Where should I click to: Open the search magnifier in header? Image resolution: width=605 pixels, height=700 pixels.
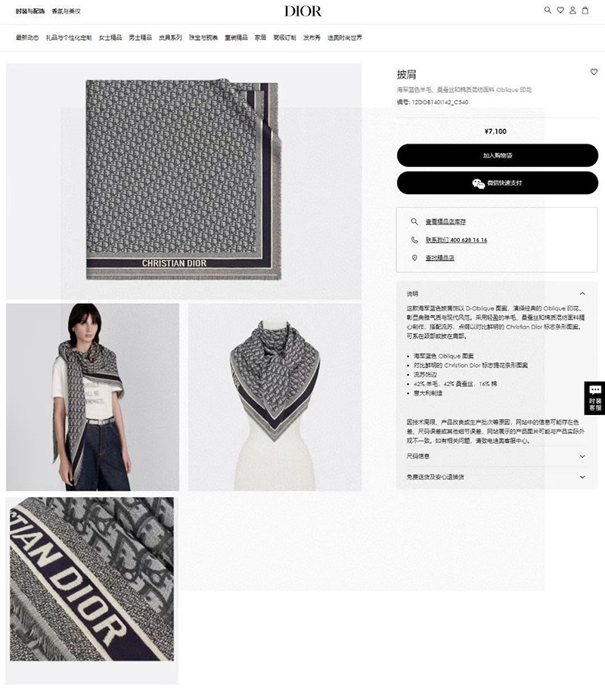[548, 11]
